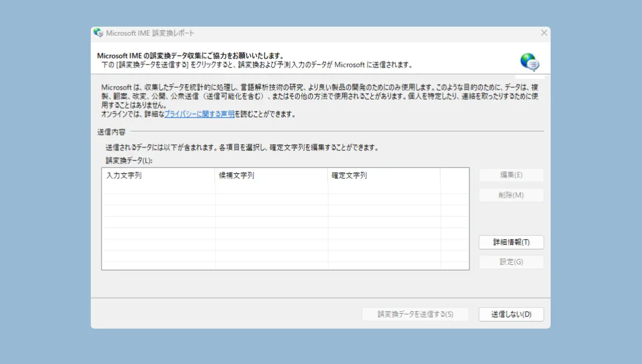Viewport: 642px width, 364px height.
Task: Click the globe speech bubble icon in header
Action: click(529, 62)
